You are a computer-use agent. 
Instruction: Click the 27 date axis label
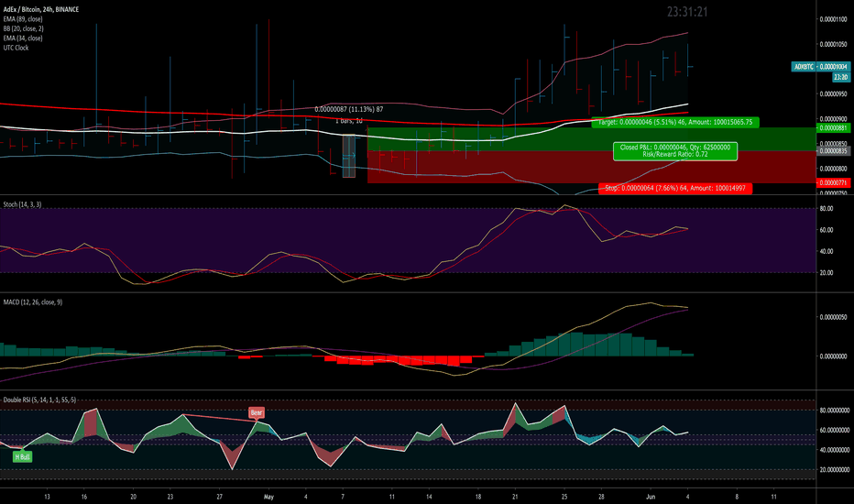[x=220, y=497]
